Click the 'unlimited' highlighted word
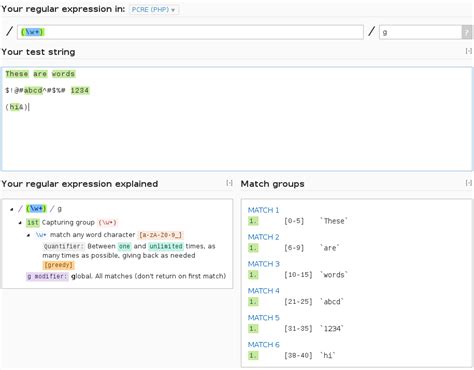The width and height of the screenshot is (474, 370). tap(166, 247)
